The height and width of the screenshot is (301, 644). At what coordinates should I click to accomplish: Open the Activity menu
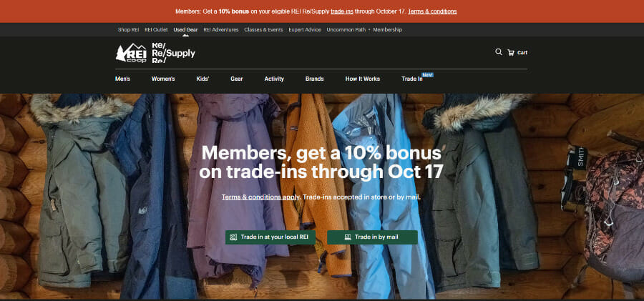(274, 79)
